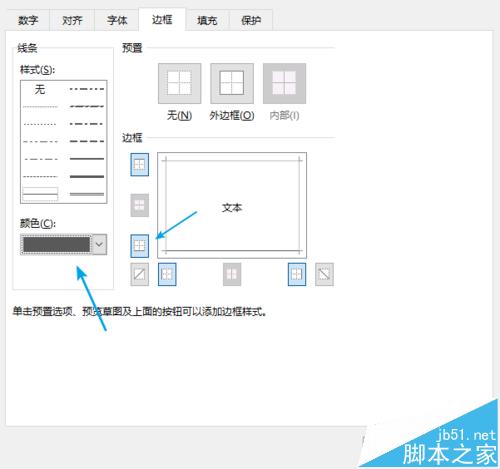Image resolution: width=500 pixels, height=469 pixels.
Task: Choose the 无 line style option
Action: [40, 89]
